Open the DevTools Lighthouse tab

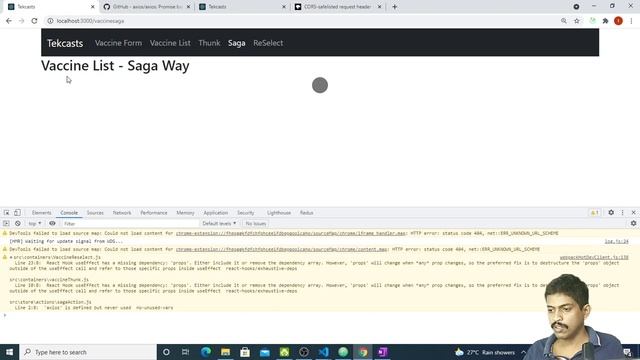(279, 213)
